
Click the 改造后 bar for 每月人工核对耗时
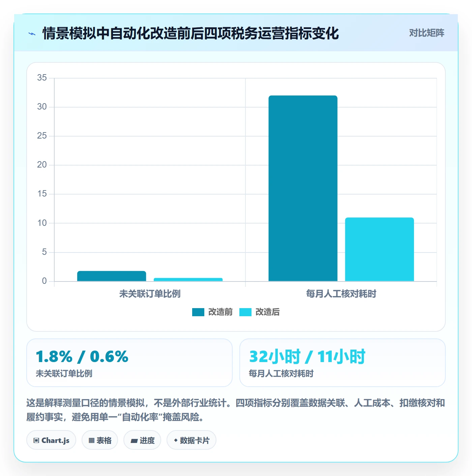click(x=380, y=249)
